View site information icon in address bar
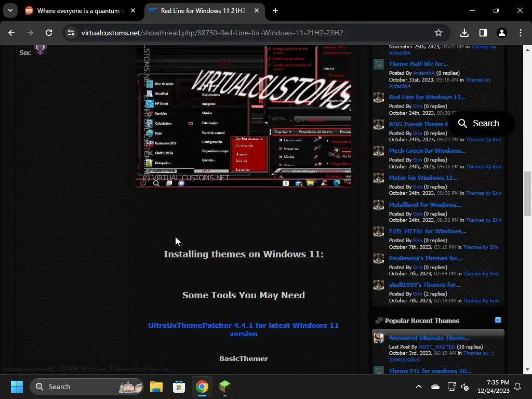This screenshot has height=399, width=532. [x=71, y=33]
